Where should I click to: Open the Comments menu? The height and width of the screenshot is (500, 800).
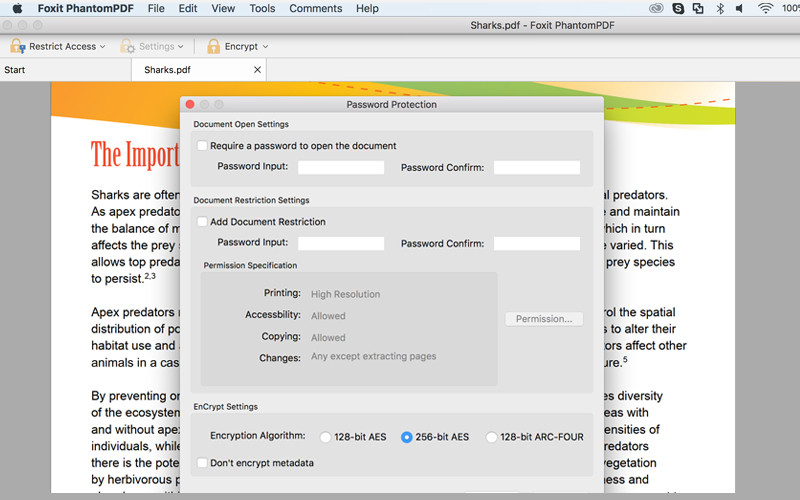(x=316, y=9)
